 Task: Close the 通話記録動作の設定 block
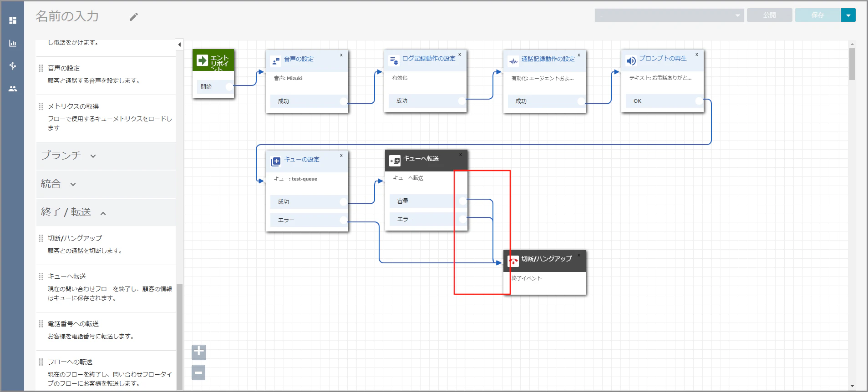pyautogui.click(x=579, y=55)
